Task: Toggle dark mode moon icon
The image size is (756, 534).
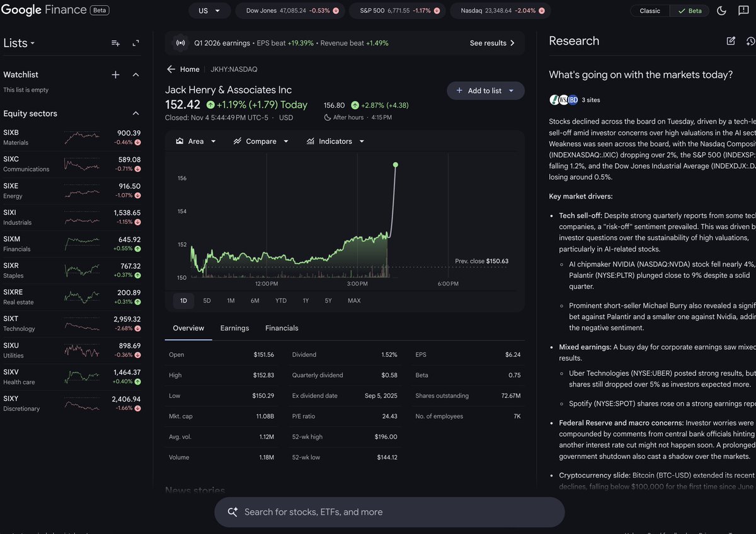Action: [x=722, y=11]
